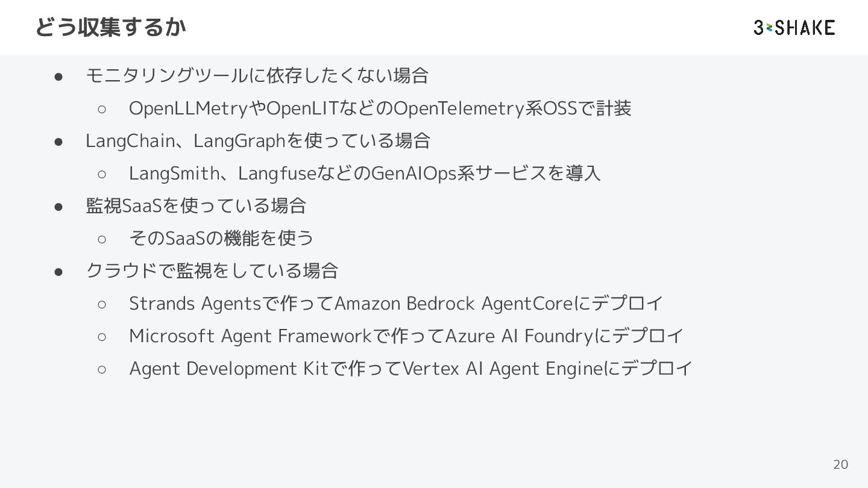
Task: Click the クラウドで監視をしている場合 line
Action: [x=212, y=271]
